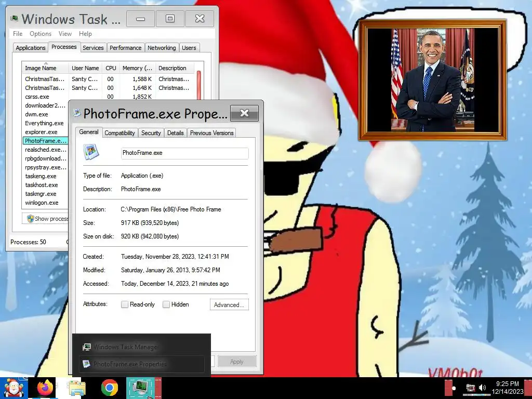Select the General tab in Properties
532x399 pixels.
tap(88, 132)
